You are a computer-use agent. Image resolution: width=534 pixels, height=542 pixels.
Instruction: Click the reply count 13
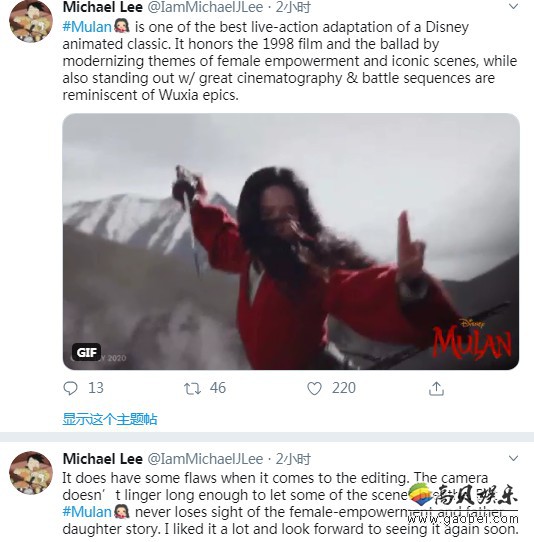click(96, 388)
